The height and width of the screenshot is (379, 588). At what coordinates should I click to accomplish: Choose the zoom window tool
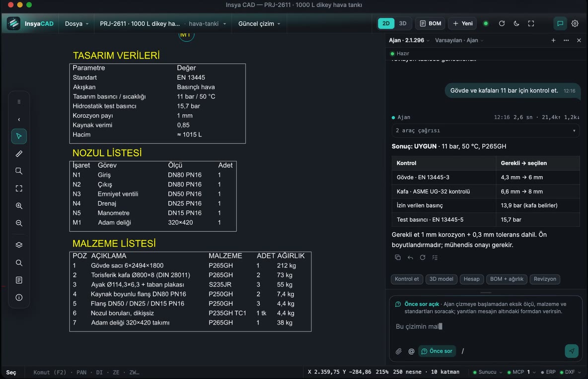[x=19, y=171]
